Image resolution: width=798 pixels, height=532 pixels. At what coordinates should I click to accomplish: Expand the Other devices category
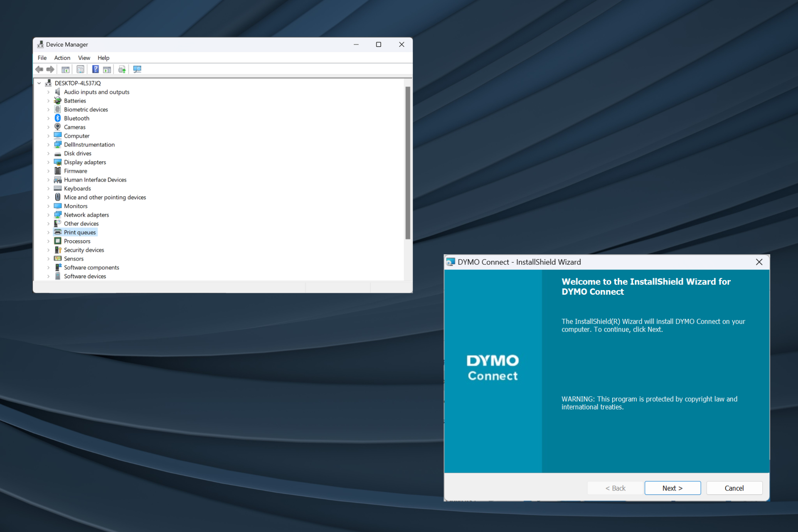coord(47,224)
